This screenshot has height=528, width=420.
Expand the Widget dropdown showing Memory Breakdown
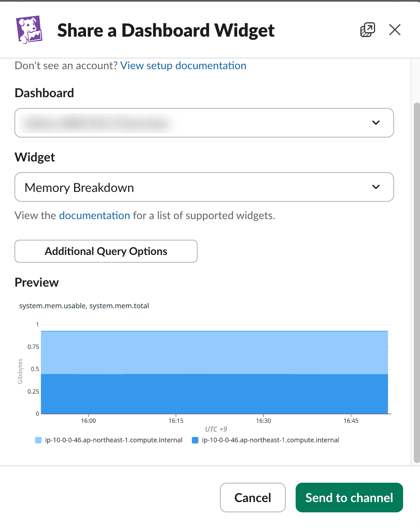(x=204, y=187)
